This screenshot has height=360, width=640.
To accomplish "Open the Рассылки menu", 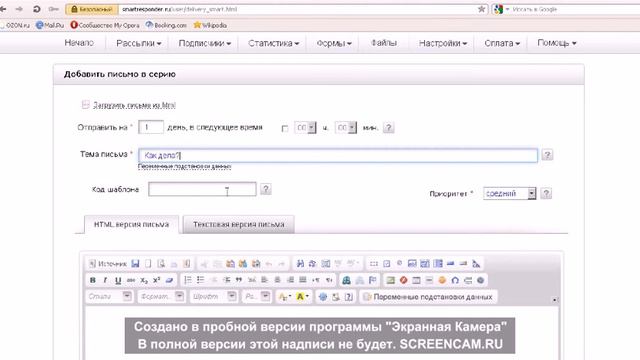I will pyautogui.click(x=139, y=43).
